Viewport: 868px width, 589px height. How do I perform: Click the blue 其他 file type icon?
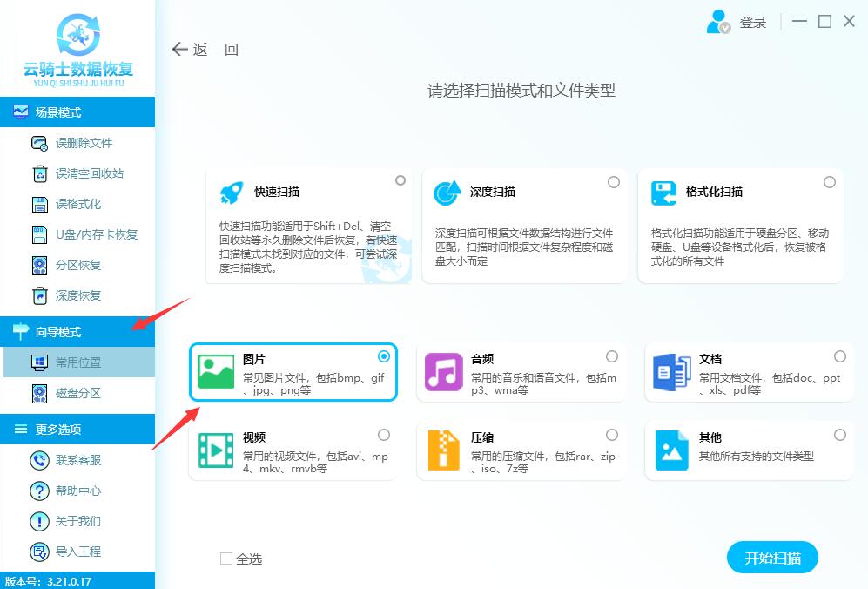click(x=671, y=450)
